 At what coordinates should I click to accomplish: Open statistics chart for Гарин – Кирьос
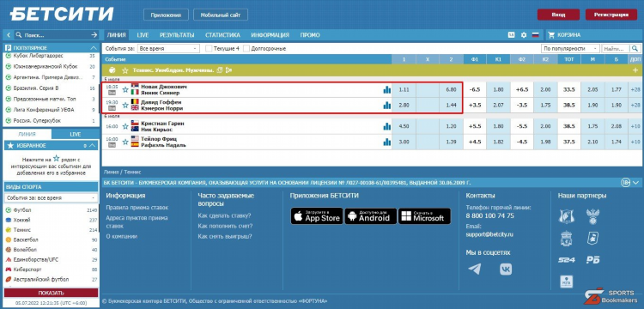pyautogui.click(x=386, y=126)
